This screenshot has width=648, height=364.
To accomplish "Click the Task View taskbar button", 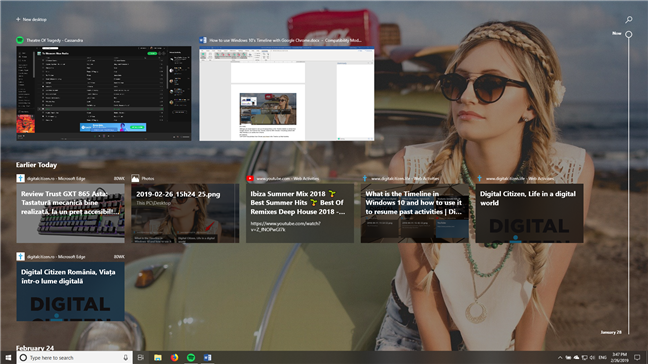I will [x=141, y=357].
